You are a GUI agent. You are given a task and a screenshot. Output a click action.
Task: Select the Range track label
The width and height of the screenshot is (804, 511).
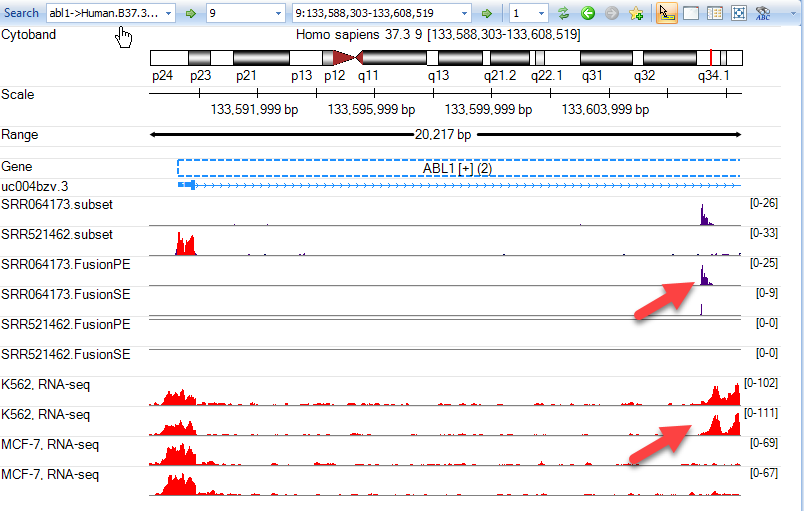[19, 135]
